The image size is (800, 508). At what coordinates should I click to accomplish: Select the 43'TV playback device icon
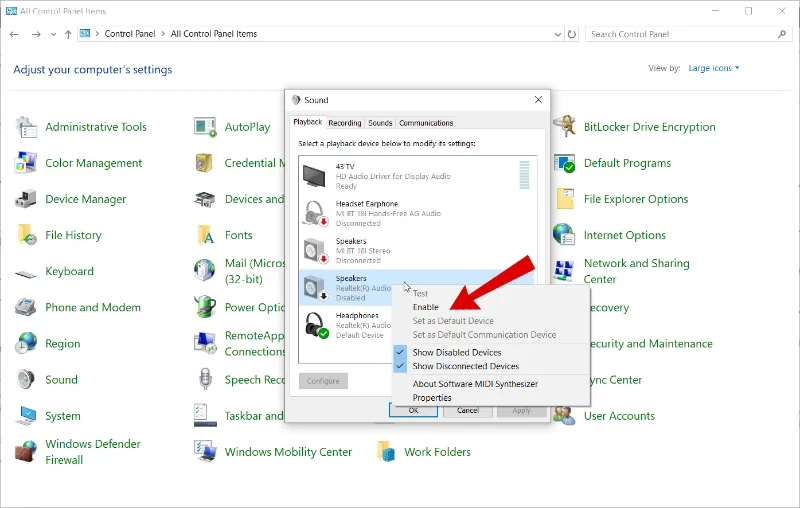tap(314, 176)
